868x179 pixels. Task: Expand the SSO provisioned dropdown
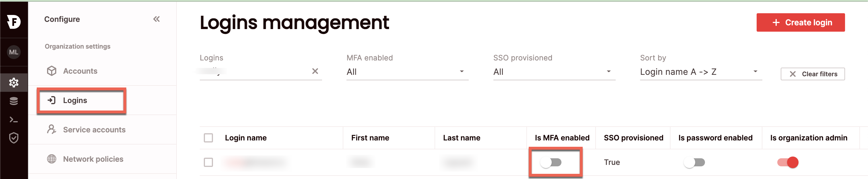point(554,72)
